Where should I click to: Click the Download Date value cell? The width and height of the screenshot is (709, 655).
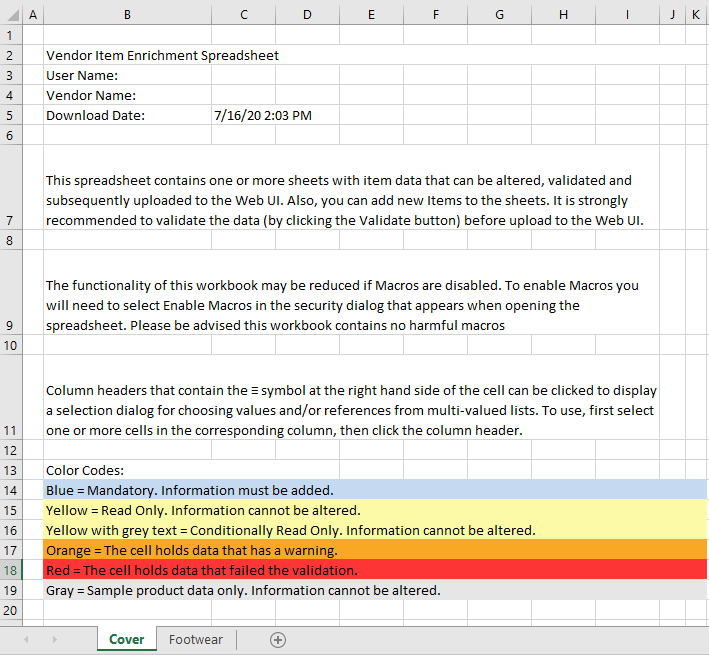[x=243, y=115]
